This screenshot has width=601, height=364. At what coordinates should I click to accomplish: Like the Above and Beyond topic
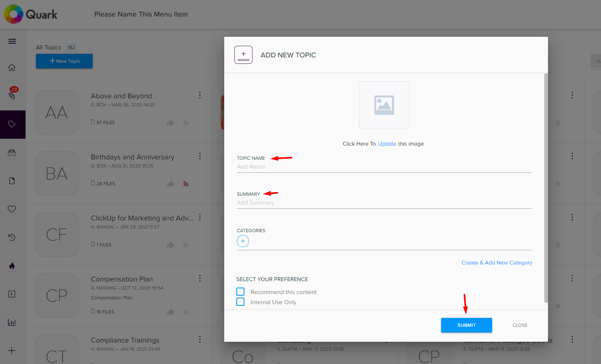click(x=170, y=123)
